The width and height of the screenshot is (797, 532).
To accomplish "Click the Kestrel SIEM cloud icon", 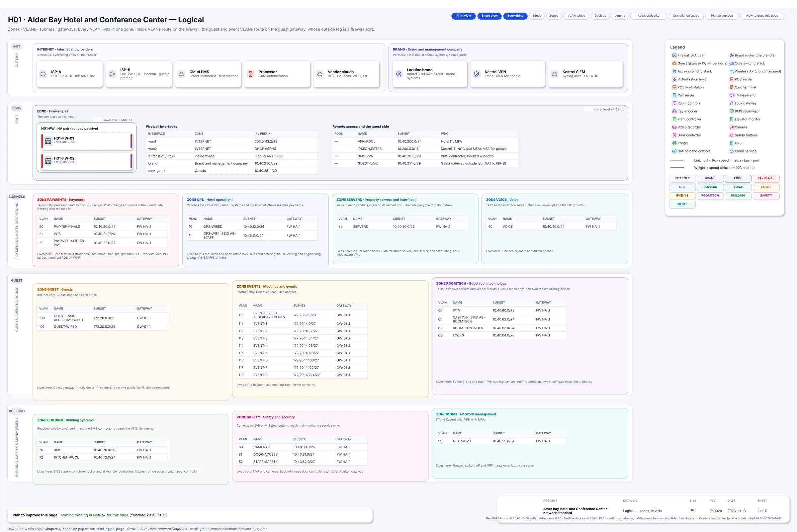I will 554,74.
